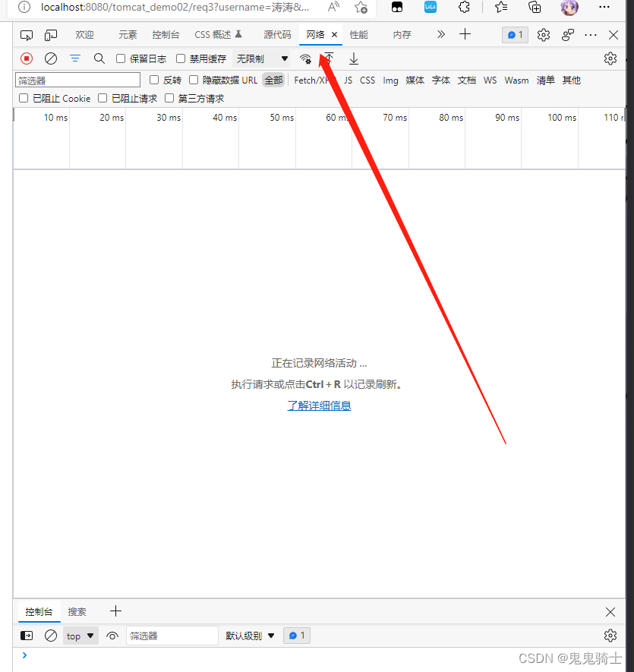
Task: Switch to the 性能 tab
Action: click(359, 34)
